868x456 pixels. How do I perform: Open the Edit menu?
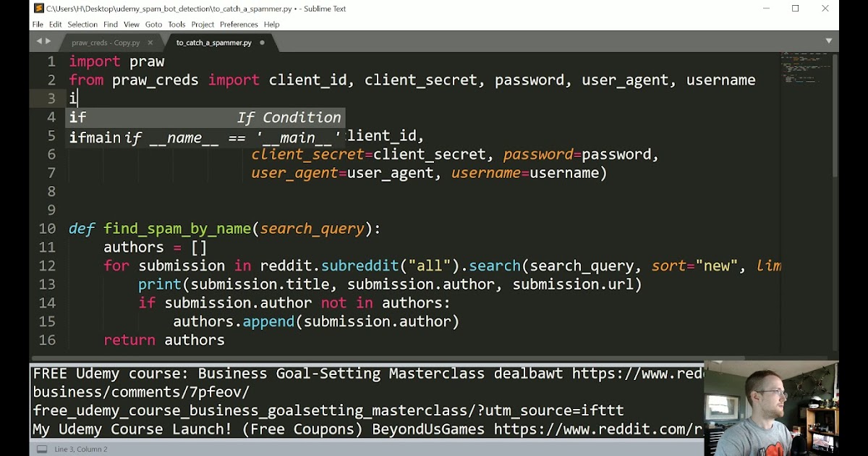point(56,24)
